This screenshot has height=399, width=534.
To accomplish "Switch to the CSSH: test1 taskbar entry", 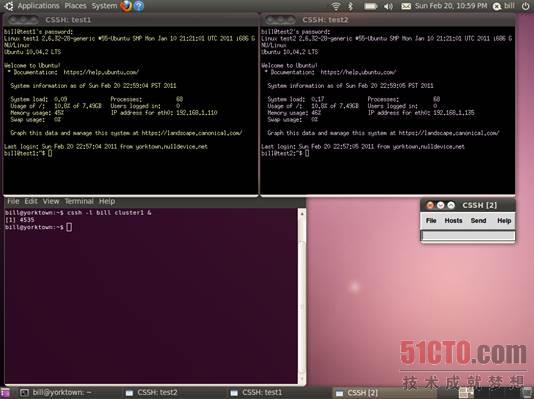I will point(256,393).
